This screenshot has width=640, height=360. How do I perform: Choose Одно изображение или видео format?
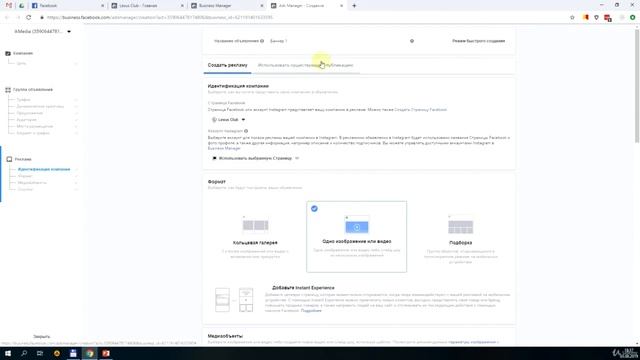point(356,237)
